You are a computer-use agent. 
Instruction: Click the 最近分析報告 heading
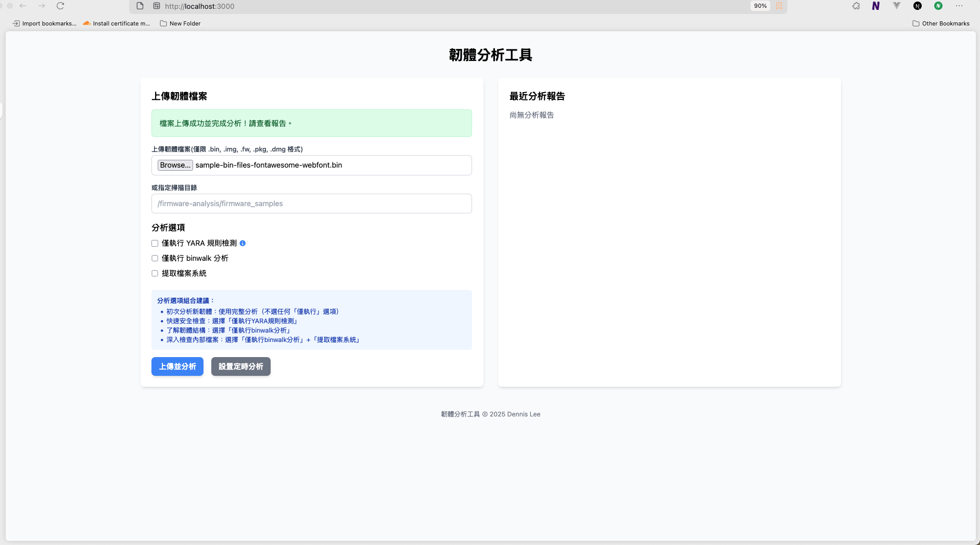pyautogui.click(x=537, y=96)
